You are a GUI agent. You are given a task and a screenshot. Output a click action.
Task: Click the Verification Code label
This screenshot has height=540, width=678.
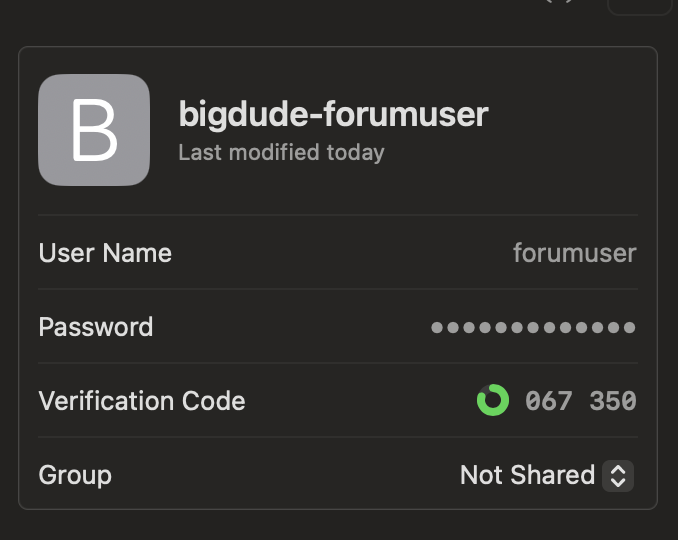tap(142, 401)
